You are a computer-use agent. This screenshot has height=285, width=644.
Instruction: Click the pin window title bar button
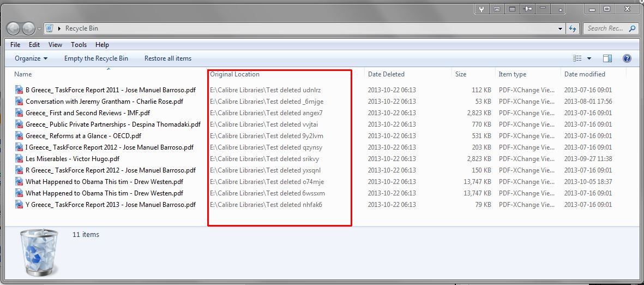(x=528, y=9)
